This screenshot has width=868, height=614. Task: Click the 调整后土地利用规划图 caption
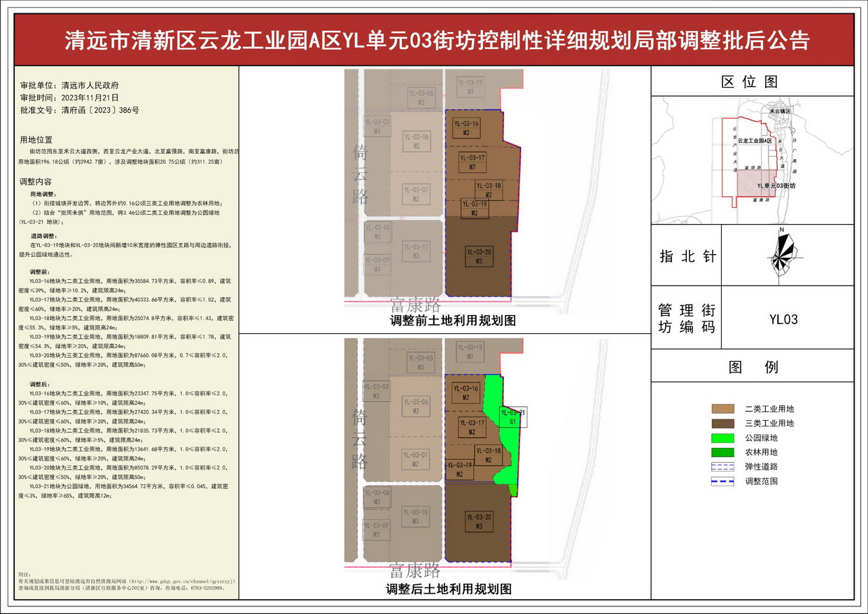point(449,589)
